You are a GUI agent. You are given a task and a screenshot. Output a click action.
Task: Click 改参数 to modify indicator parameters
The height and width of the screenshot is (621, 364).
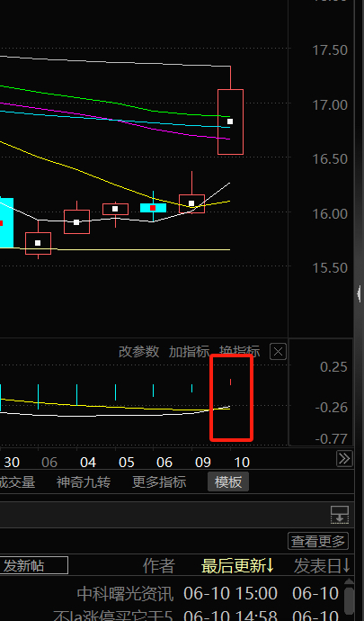[139, 351]
